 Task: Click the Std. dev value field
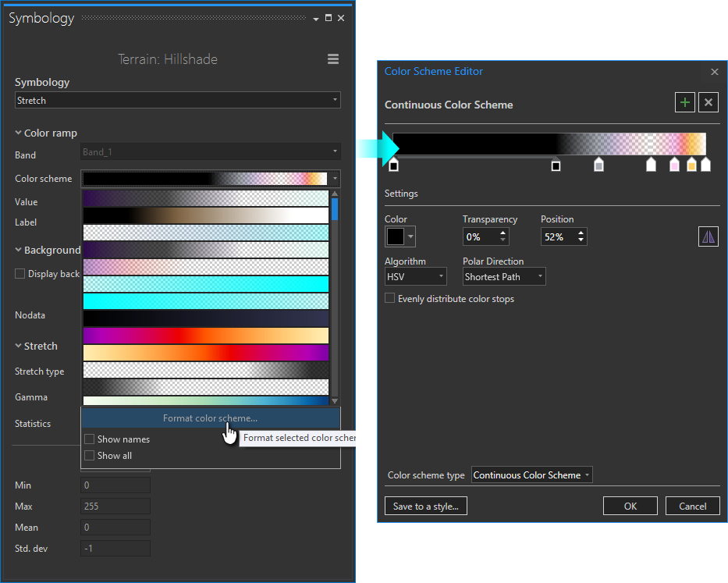(115, 548)
